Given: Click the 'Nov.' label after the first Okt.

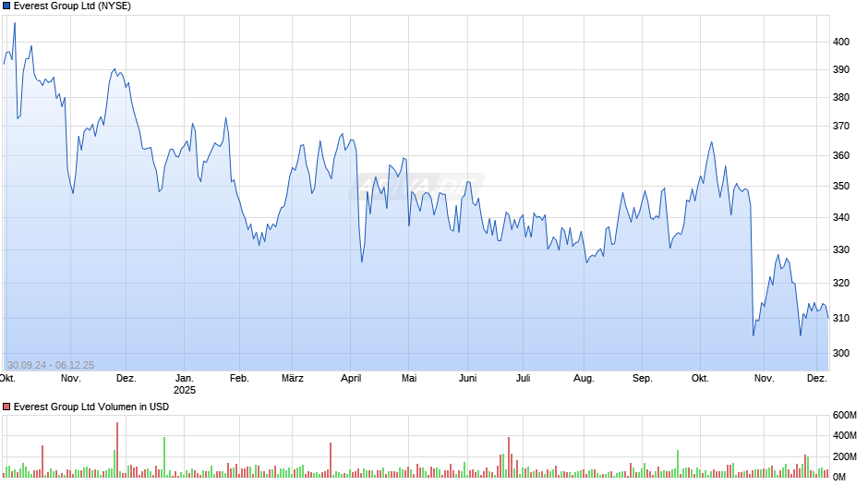Looking at the screenshot, I should pos(71,379).
